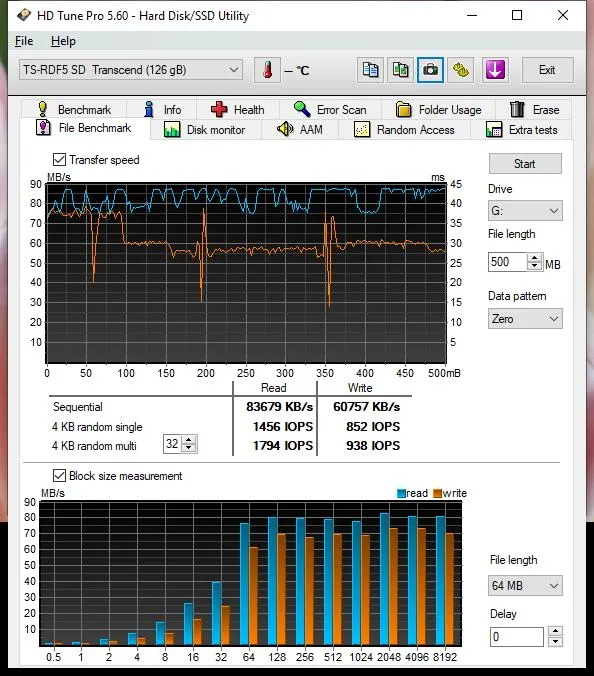Open options via the gears icon

click(x=460, y=70)
